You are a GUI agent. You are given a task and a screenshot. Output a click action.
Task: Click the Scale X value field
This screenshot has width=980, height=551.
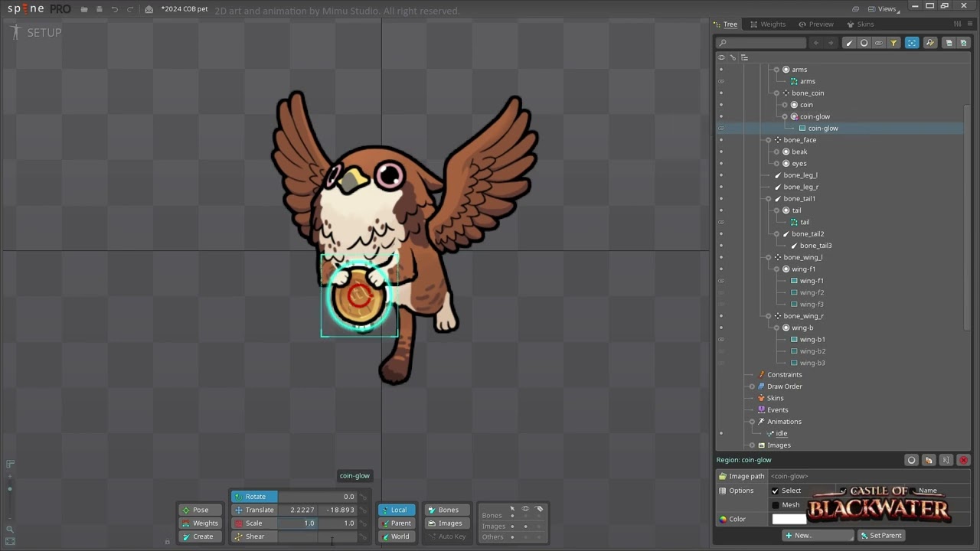click(298, 523)
